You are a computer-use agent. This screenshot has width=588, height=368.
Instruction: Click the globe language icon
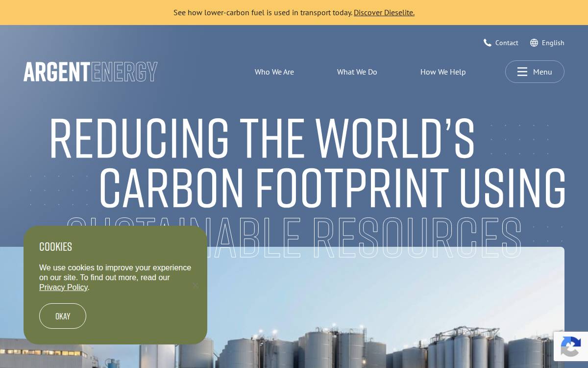click(x=534, y=43)
